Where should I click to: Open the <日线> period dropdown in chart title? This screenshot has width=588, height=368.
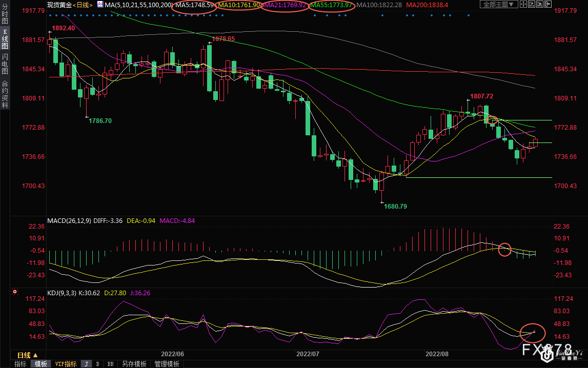82,5
